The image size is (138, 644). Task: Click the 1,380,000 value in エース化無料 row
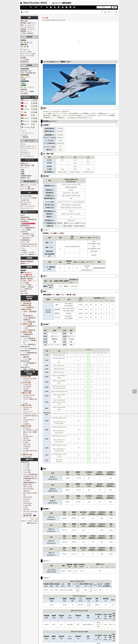(60, 144)
